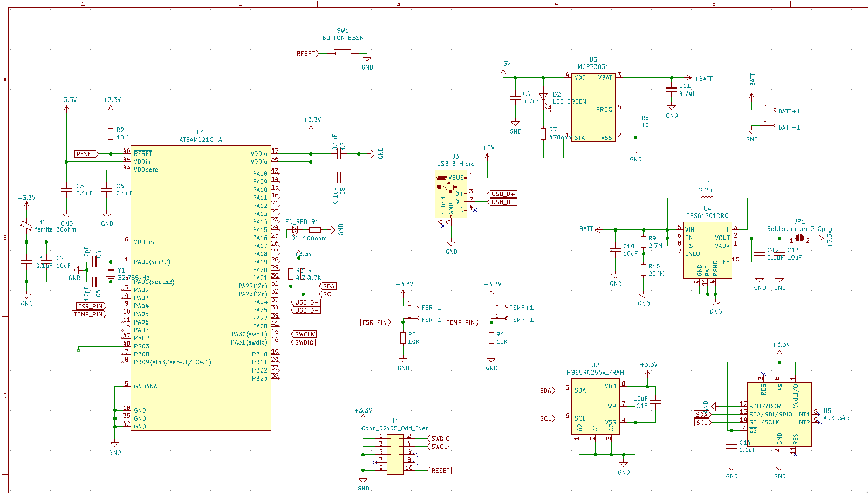Screen dimensions: 868x493
Task: Click the RESET label at U1 pin 40
Action: [x=86, y=154]
